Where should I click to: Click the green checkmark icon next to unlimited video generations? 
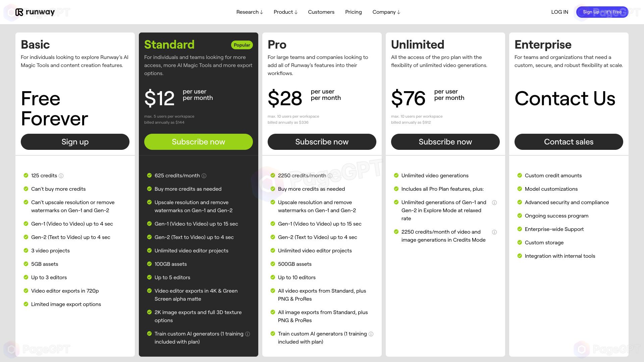(x=396, y=176)
